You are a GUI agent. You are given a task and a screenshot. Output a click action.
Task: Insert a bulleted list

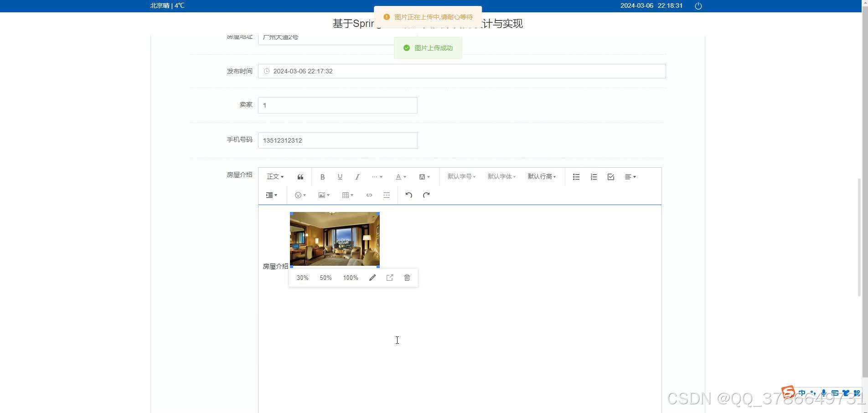pyautogui.click(x=576, y=177)
